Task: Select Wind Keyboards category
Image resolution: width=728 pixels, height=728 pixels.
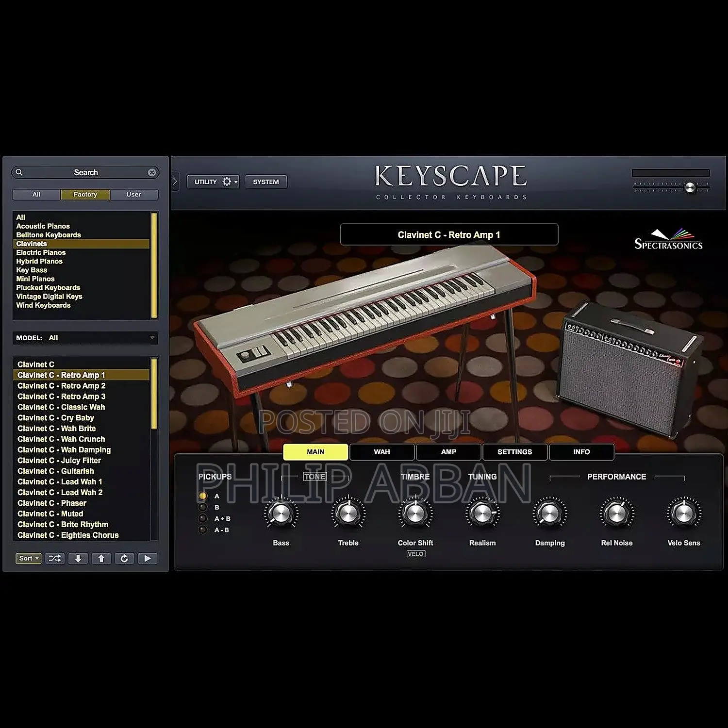Action: pos(81,305)
